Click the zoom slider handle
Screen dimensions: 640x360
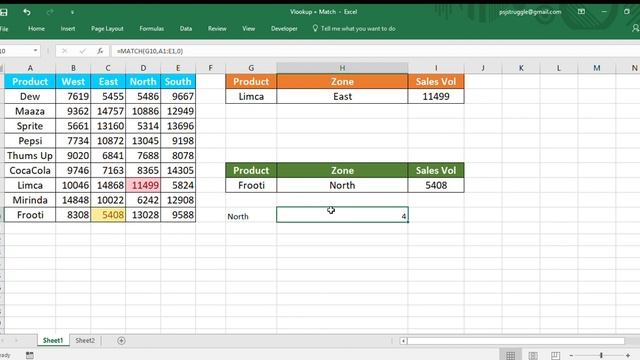(x=601, y=356)
